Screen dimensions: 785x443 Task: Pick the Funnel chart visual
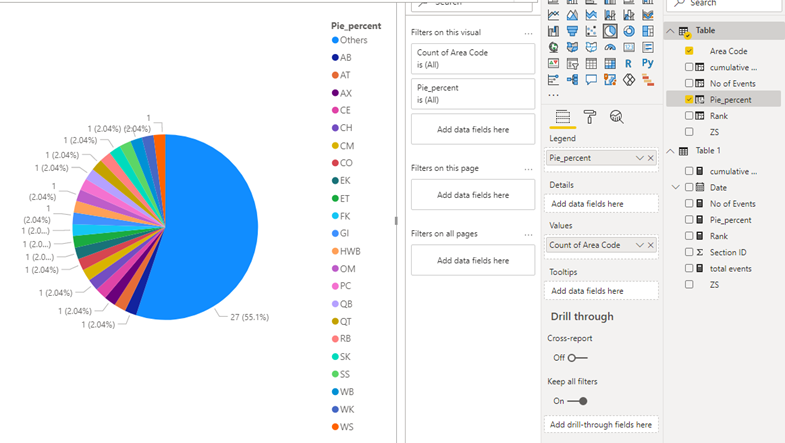tap(572, 31)
